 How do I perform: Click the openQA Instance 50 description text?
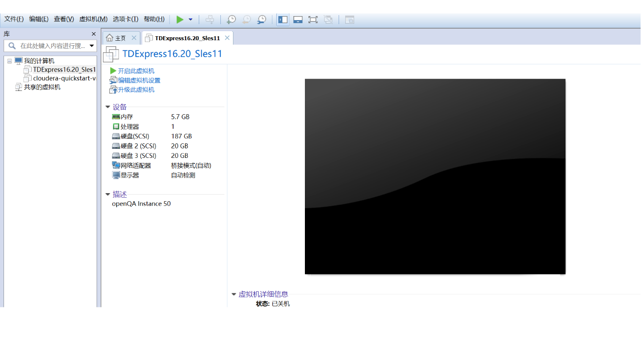141,204
